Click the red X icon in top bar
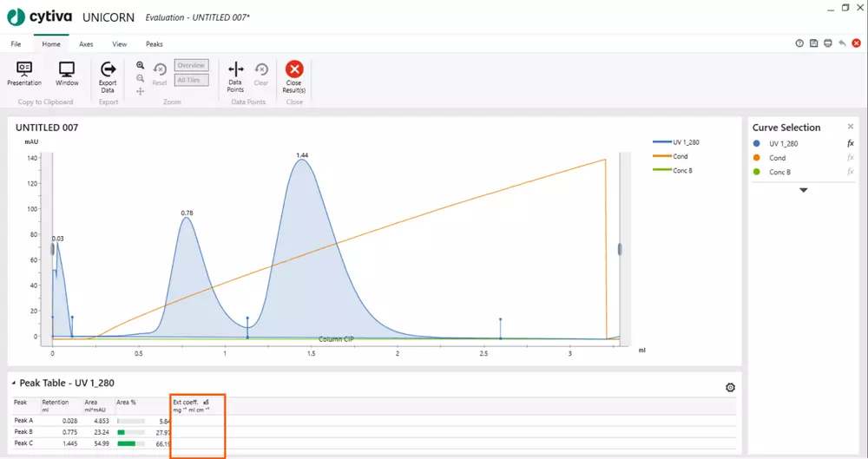The image size is (868, 459). 857,43
